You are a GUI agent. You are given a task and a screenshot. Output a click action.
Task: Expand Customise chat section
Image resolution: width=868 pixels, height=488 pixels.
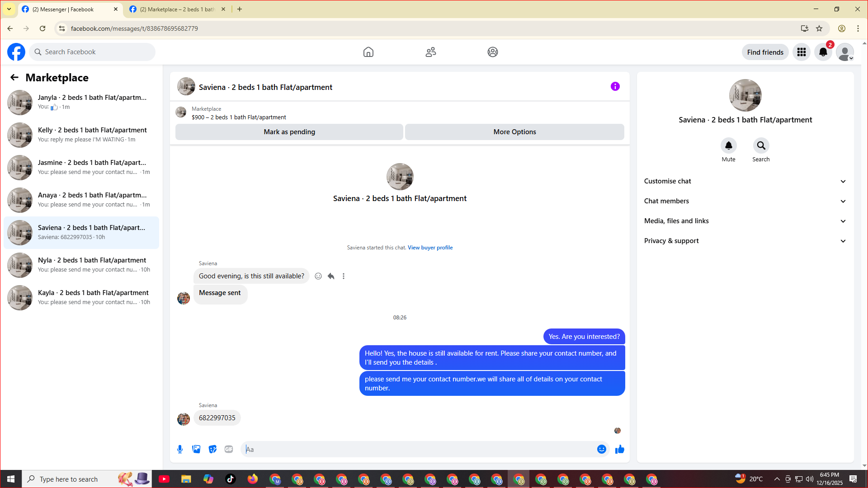pos(745,181)
